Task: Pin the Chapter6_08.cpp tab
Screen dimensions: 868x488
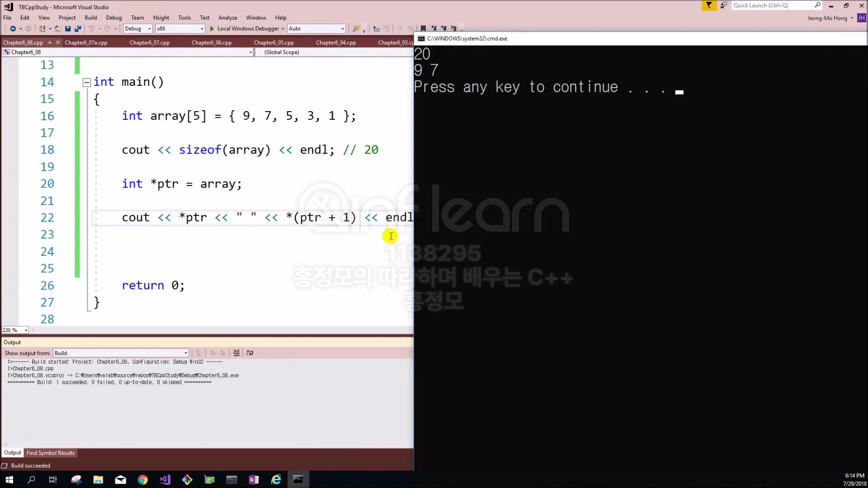Action: 50,42
